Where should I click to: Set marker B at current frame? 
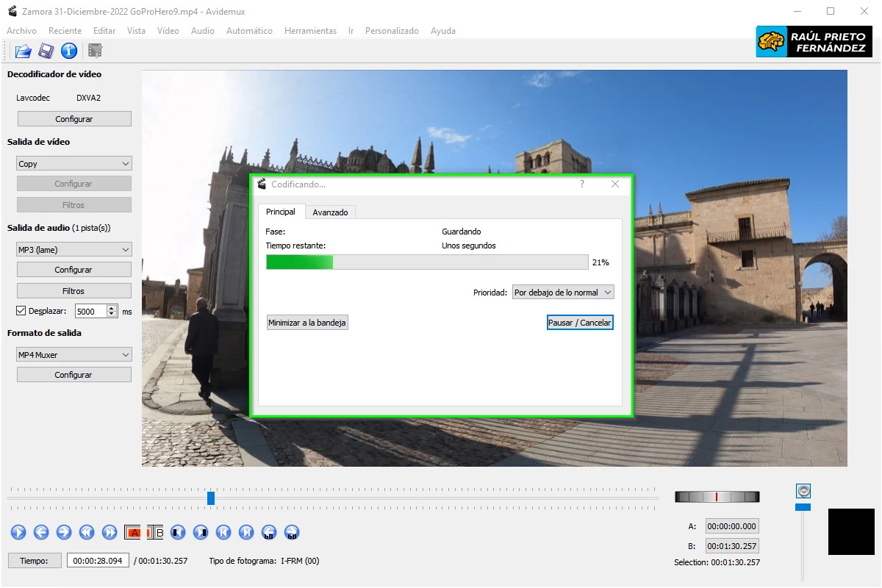pyautogui.click(x=154, y=532)
